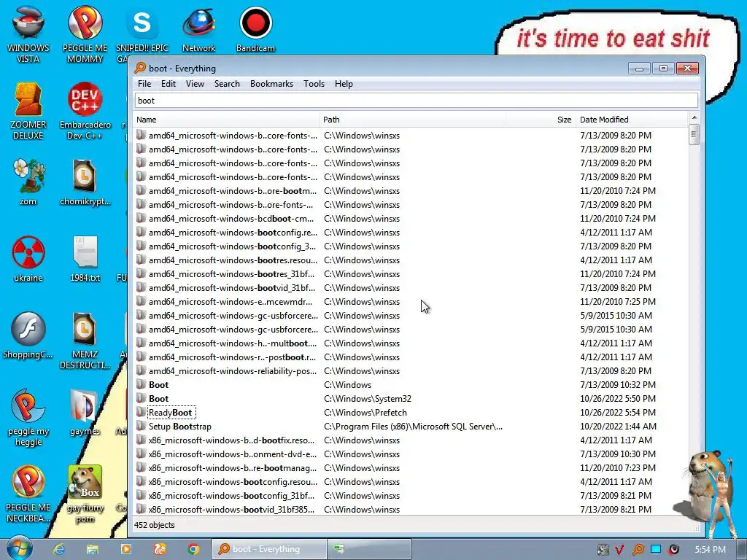Select the amd64_microsoft-windows-bcdboot-cm... result

pyautogui.click(x=231, y=219)
